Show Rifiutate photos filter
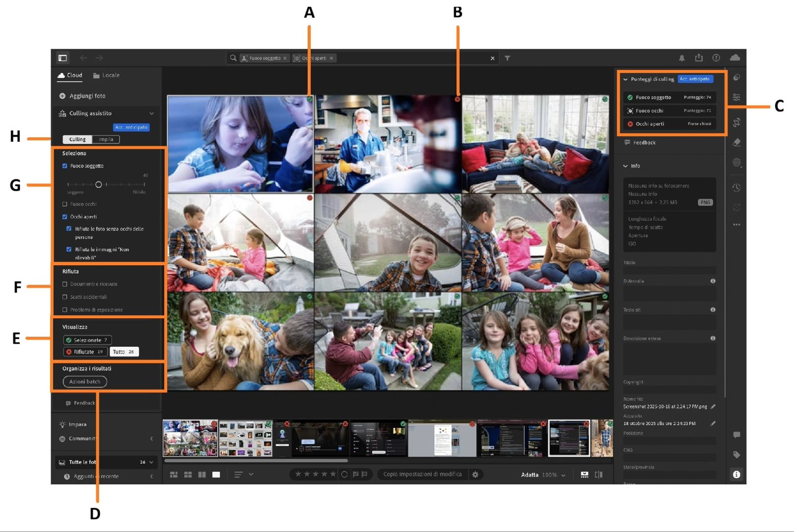 (85, 352)
